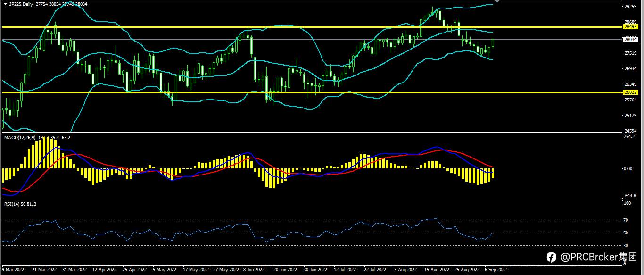Screen dimensions: 644x275
Task: Click the 3 Aug 2022 date label
Action: pos(405,270)
